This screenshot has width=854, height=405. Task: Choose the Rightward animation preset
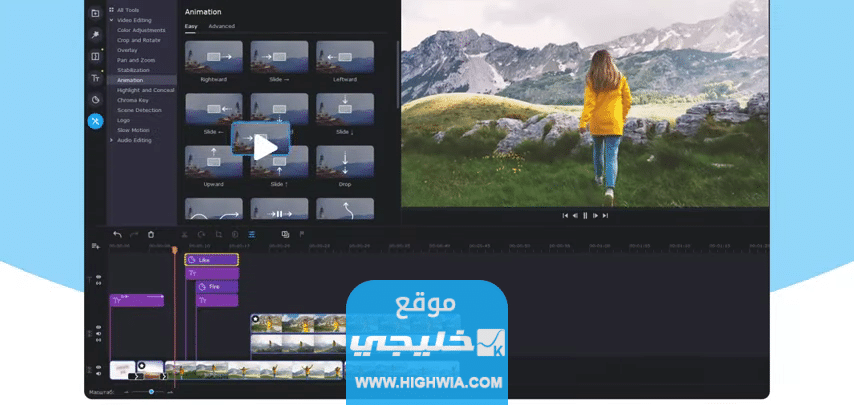click(214, 57)
